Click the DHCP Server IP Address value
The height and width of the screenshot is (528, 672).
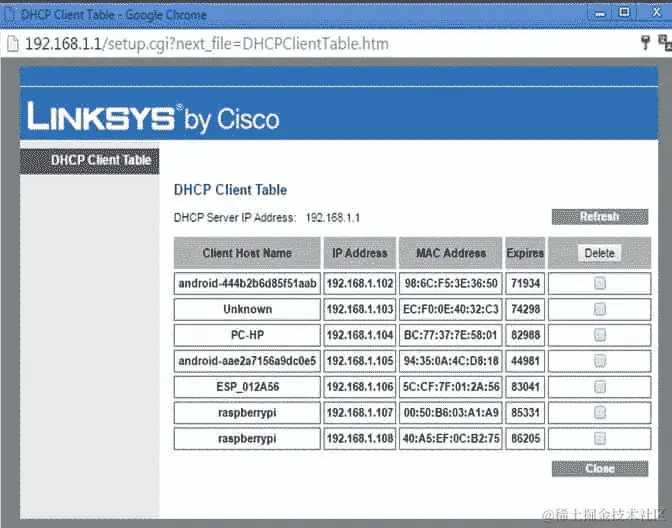(333, 218)
